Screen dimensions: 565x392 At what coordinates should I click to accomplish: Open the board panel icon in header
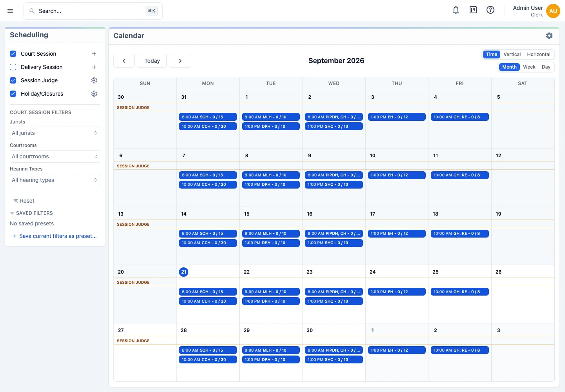click(473, 10)
